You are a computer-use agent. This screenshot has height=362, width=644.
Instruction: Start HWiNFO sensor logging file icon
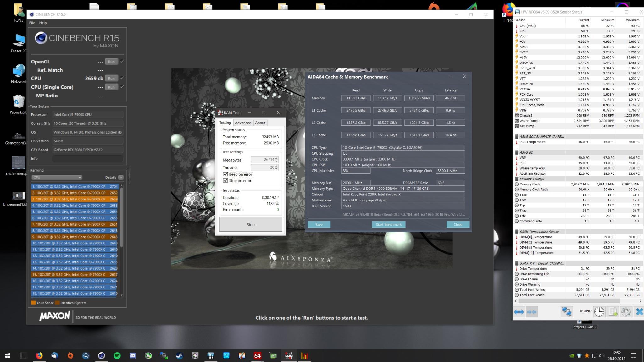point(613,312)
